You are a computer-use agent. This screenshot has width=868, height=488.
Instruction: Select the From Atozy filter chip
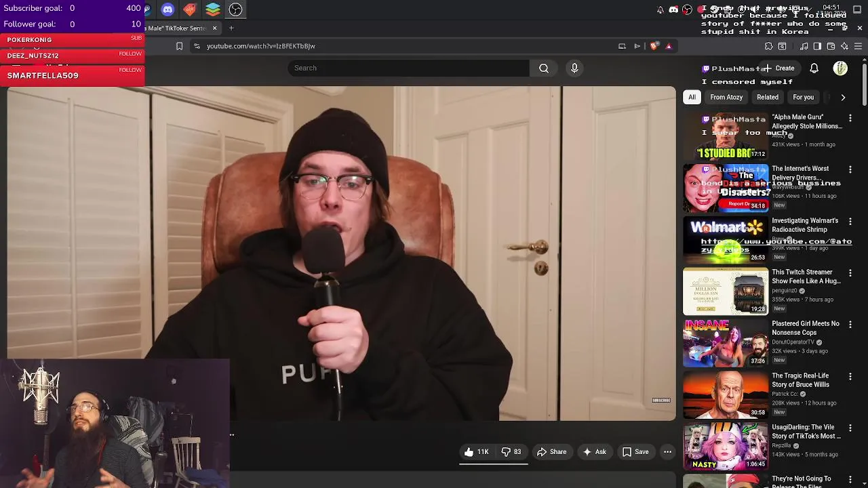pos(726,97)
